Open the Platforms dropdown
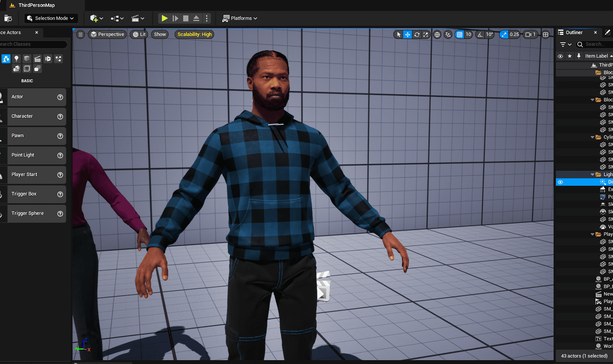Image resolution: width=613 pixels, height=364 pixels. pos(240,18)
